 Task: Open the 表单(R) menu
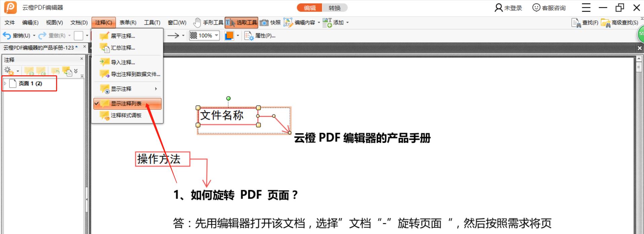click(x=128, y=23)
